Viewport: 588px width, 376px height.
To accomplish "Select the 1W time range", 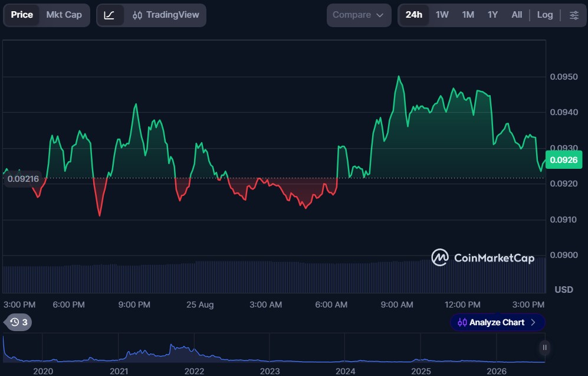I will pos(442,15).
